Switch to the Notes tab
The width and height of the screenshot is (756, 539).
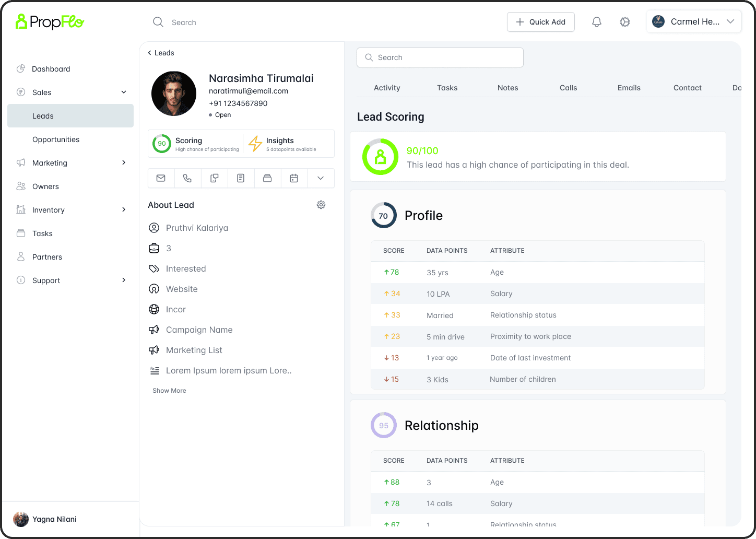pos(508,88)
